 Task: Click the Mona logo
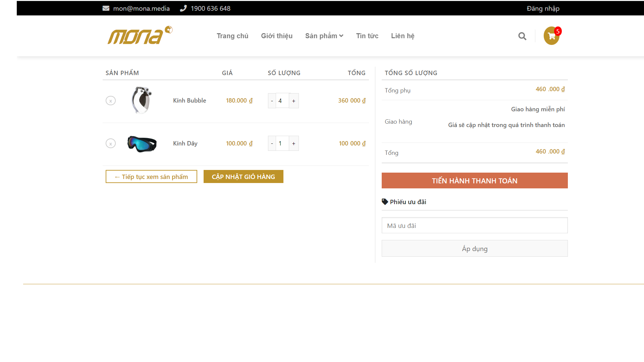(140, 35)
